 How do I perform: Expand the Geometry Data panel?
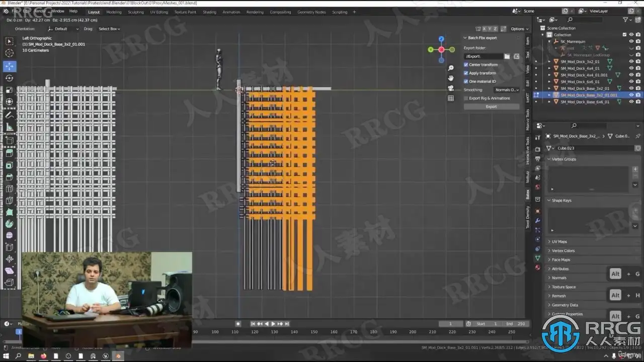[549, 305]
